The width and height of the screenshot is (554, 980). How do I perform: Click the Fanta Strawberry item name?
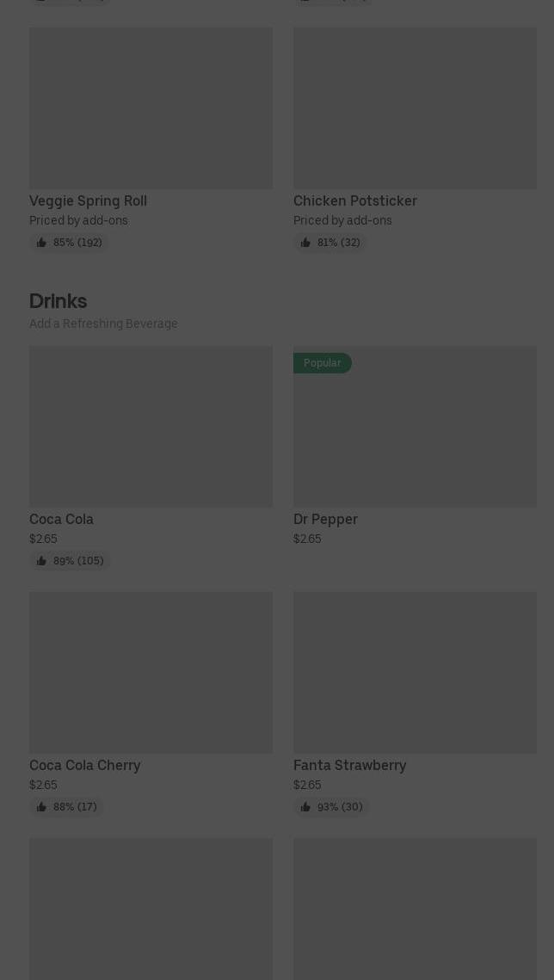click(x=350, y=766)
